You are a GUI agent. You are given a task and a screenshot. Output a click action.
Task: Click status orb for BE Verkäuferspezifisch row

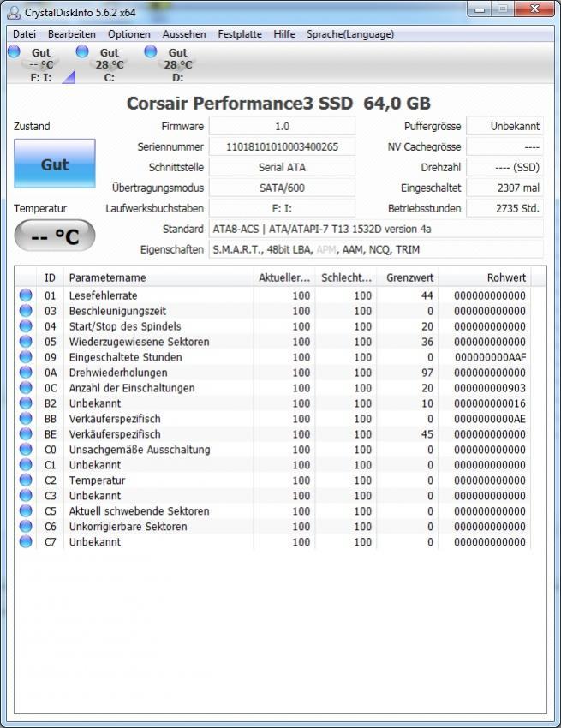pyautogui.click(x=26, y=433)
